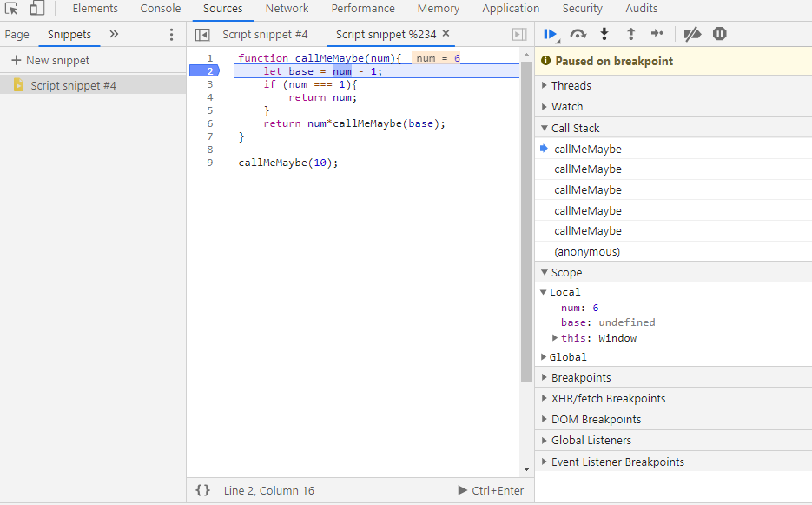812x505 pixels.
Task: Switch to Script snippet #4 editor tab
Action: [x=265, y=35]
